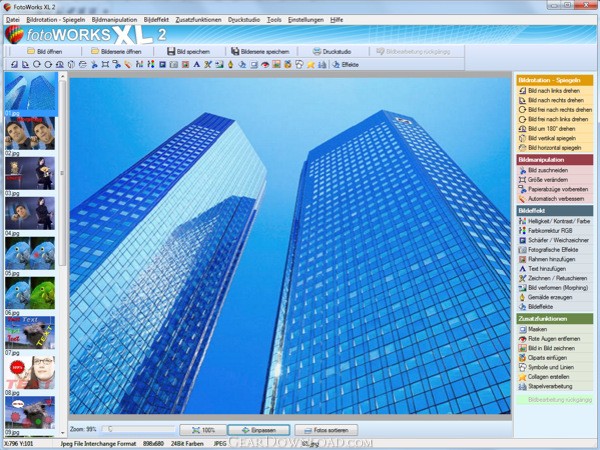
Task: Click thumbnail list scroll up arrow
Action: click(x=63, y=77)
